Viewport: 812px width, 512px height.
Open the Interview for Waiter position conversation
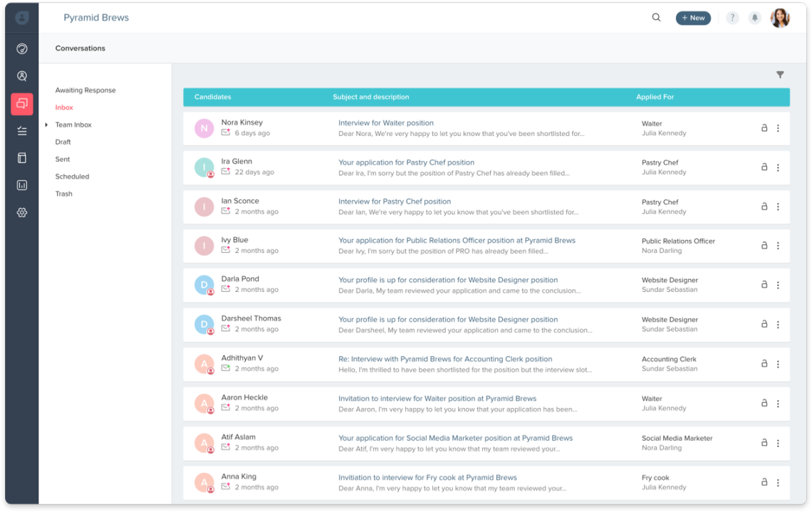[385, 122]
